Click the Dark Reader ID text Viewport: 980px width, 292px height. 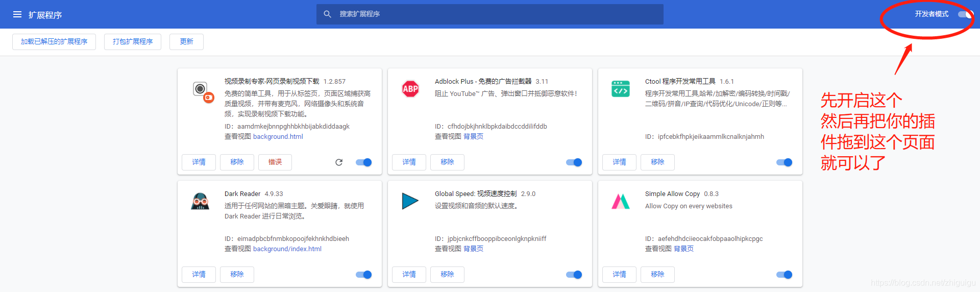(x=287, y=239)
